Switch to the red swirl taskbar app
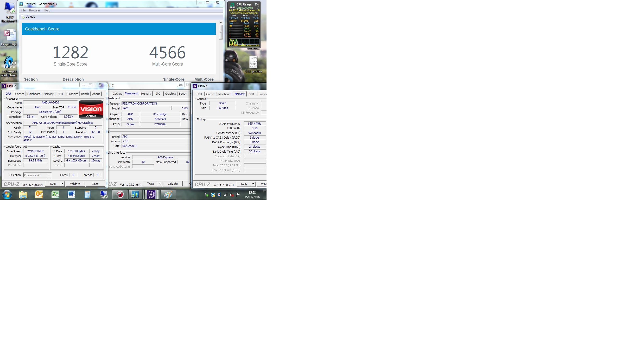This screenshot has width=634, height=364. click(120, 194)
